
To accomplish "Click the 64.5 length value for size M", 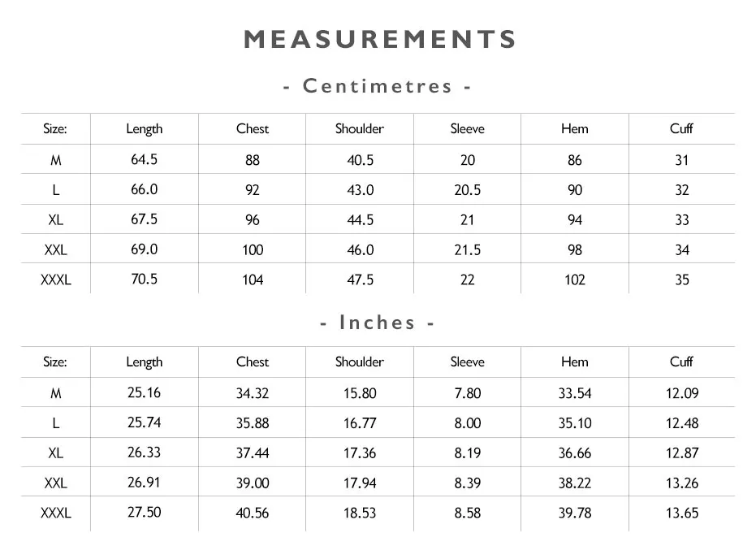I will pyautogui.click(x=145, y=160).
